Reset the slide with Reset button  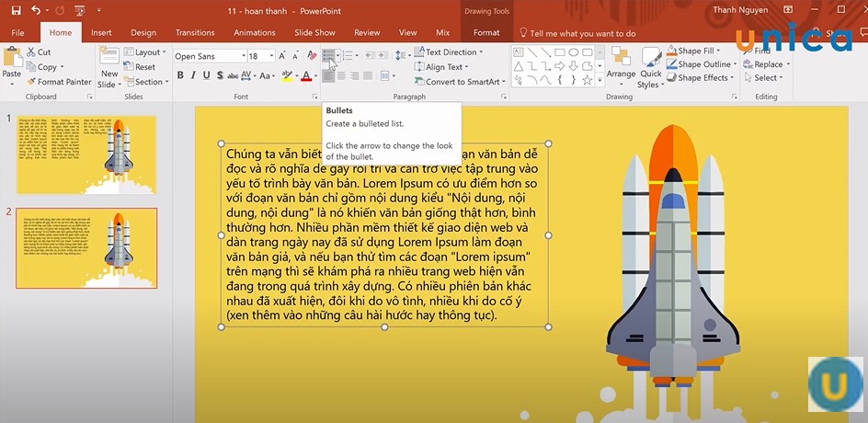pos(140,66)
